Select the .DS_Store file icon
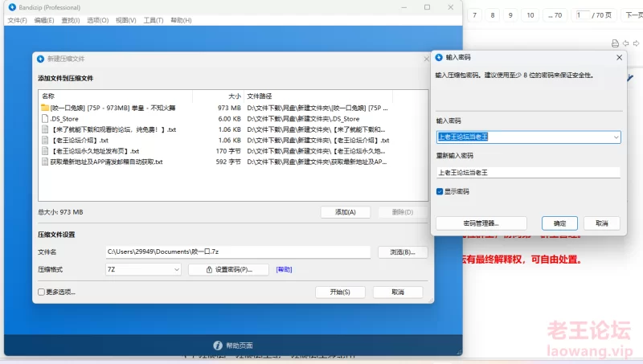Viewport: 643px width, 364px height. [45, 118]
